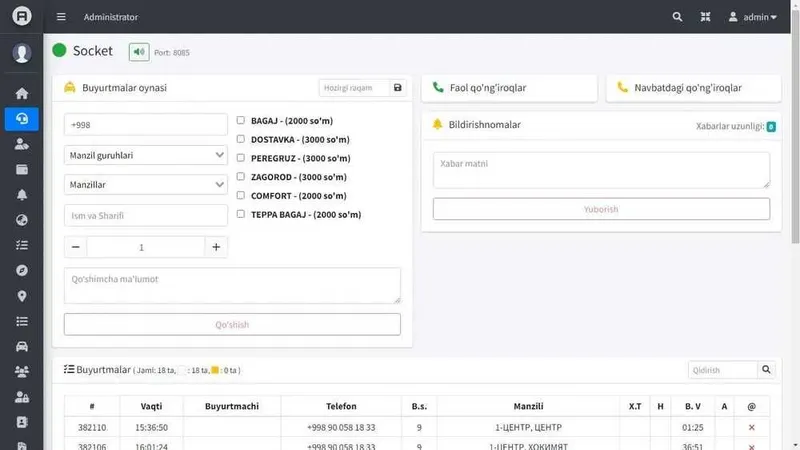The width and height of the screenshot is (800, 450).
Task: Check the PEREGRUZ option
Action: coord(240,158)
